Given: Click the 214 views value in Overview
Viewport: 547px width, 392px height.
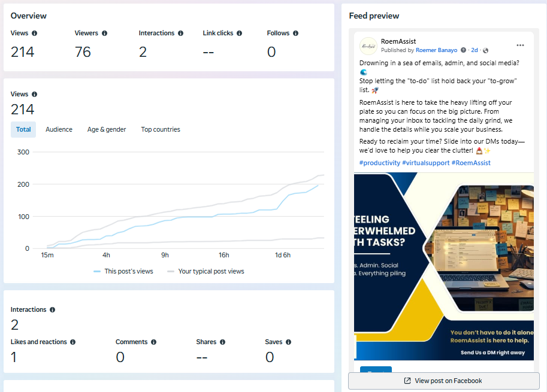Looking at the screenshot, I should pyautogui.click(x=22, y=52).
